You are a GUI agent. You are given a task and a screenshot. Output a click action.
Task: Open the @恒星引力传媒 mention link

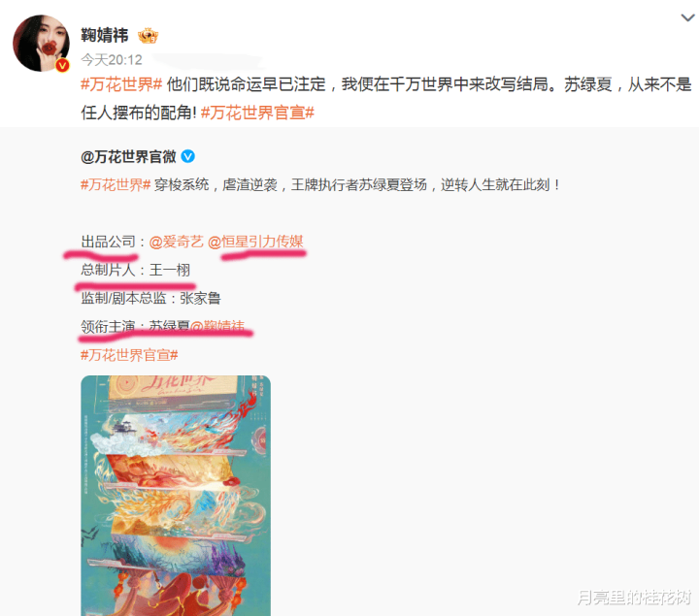(x=255, y=242)
